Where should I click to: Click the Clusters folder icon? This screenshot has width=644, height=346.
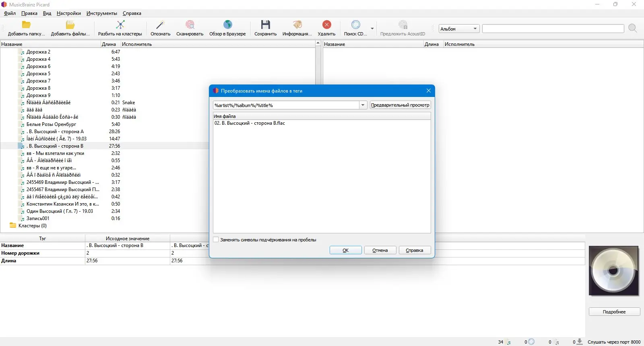(13, 226)
